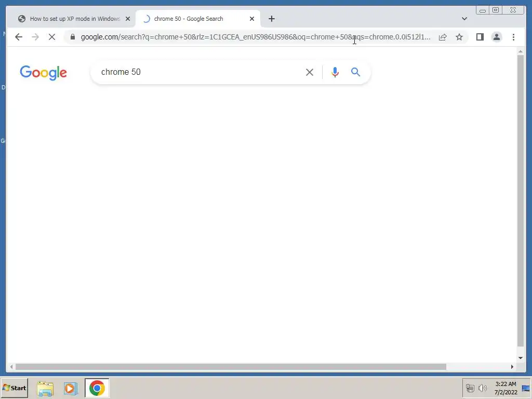Restore down the Chrome window
This screenshot has width=532, height=399.
point(496,10)
